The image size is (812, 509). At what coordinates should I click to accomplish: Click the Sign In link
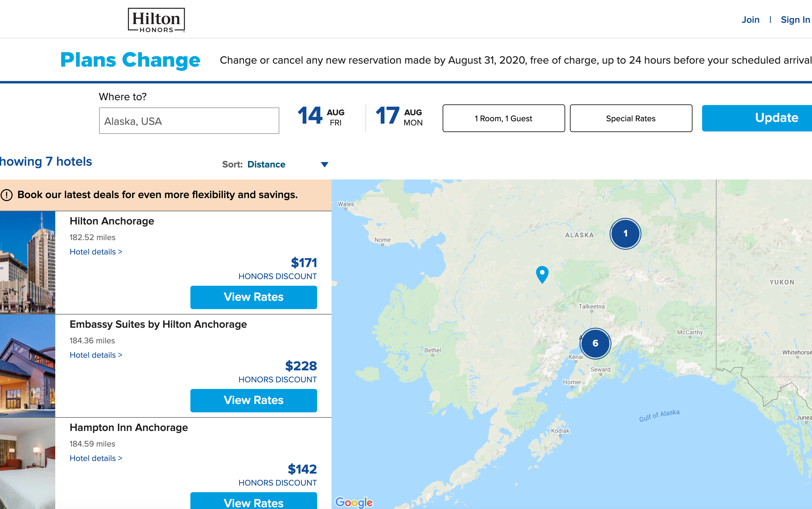tap(795, 20)
